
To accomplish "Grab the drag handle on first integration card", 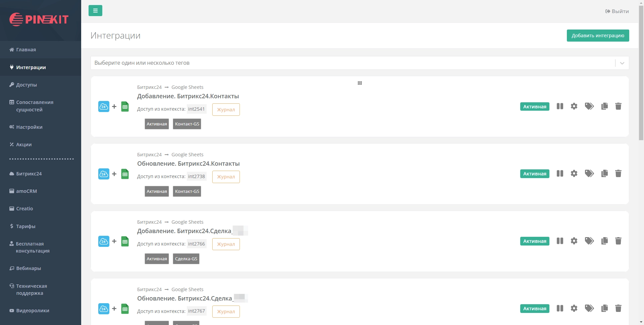I will (x=360, y=83).
